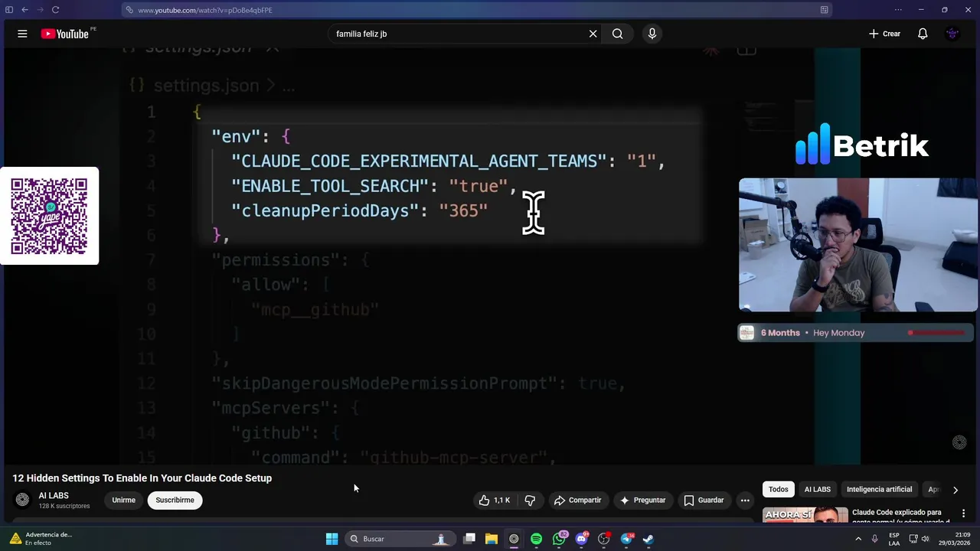Select the Inteligencia artificial filter chip
Screen dimensions: 980x551
click(879, 489)
